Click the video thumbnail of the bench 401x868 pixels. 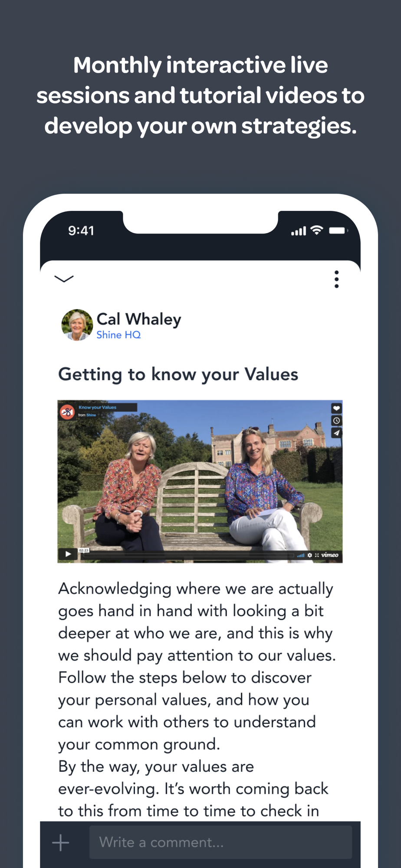click(x=200, y=482)
